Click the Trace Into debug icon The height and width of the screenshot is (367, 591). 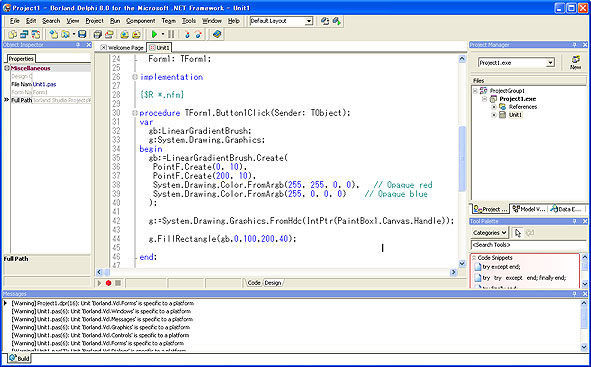(187, 34)
